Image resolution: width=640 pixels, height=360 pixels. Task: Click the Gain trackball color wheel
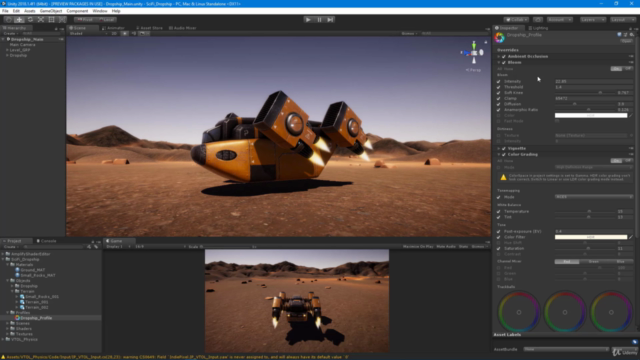point(611,312)
